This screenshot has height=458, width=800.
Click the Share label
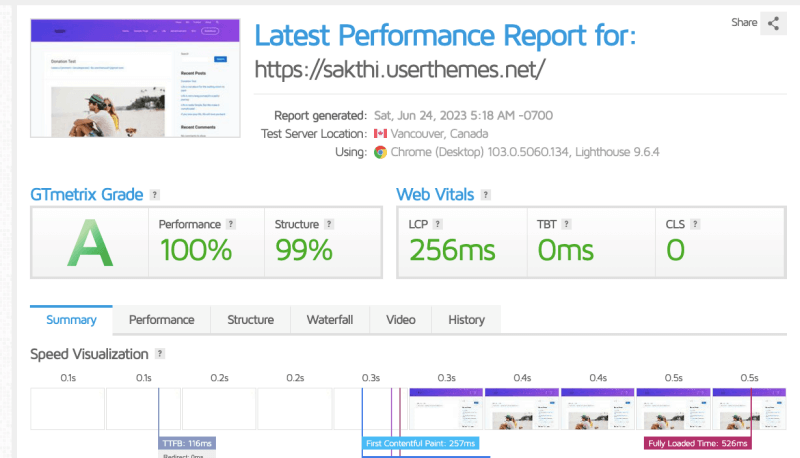coord(744,22)
